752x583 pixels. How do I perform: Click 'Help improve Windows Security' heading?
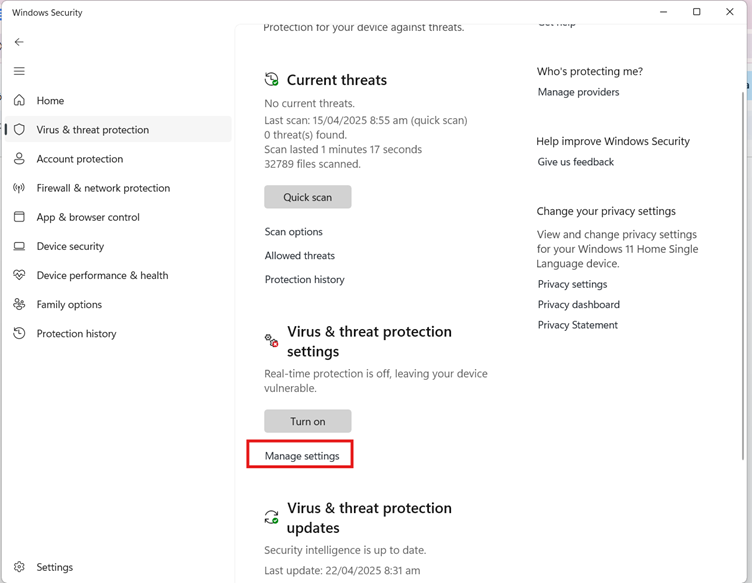pos(613,141)
